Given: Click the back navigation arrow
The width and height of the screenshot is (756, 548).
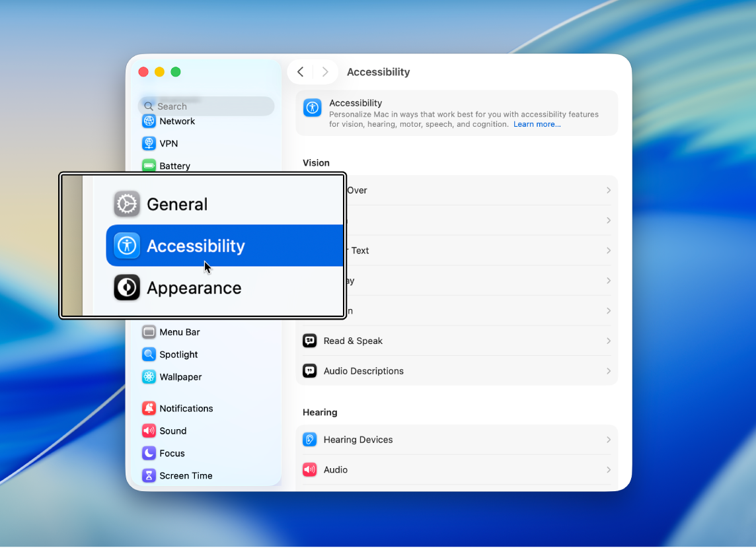Looking at the screenshot, I should pos(300,72).
